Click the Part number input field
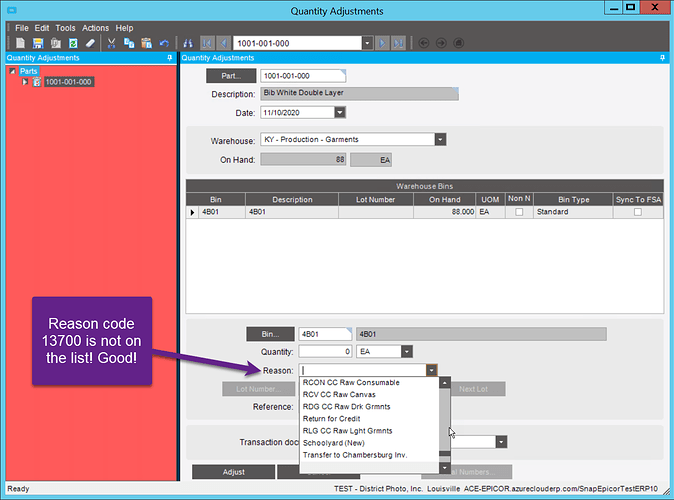The height and width of the screenshot is (500, 674). (x=303, y=76)
